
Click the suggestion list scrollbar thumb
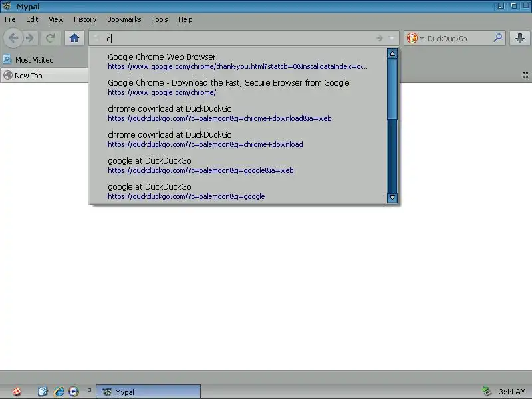[392, 89]
